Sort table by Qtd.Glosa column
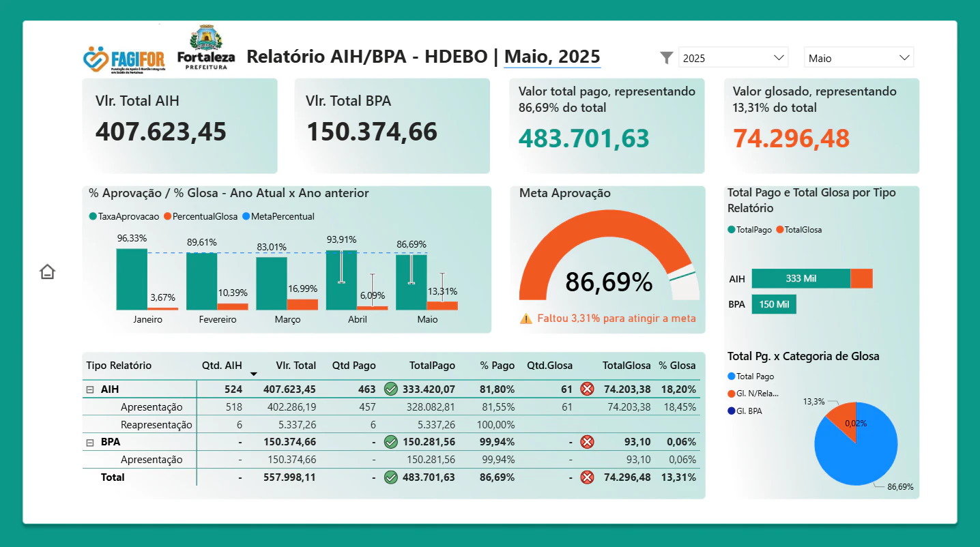The height and width of the screenshot is (547, 980). [549, 366]
